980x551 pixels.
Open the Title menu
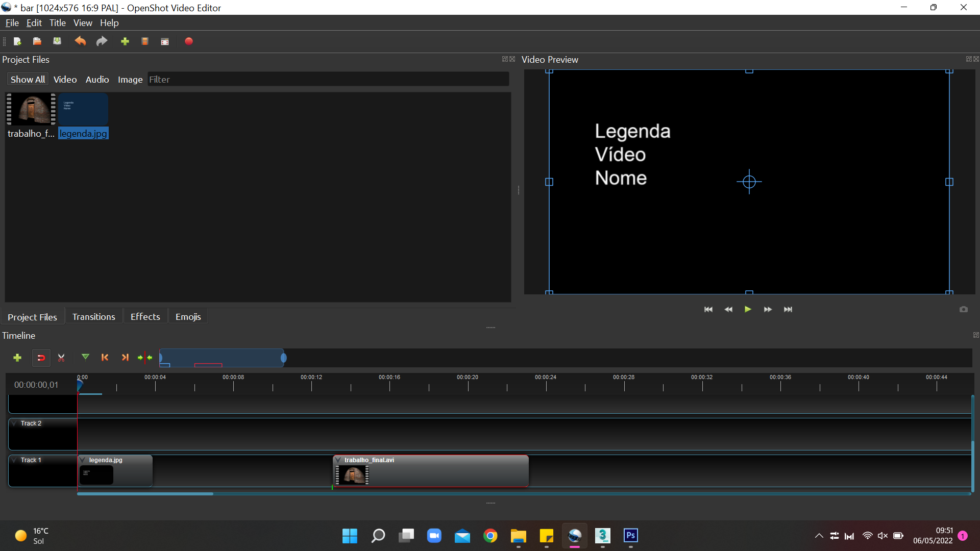58,23
